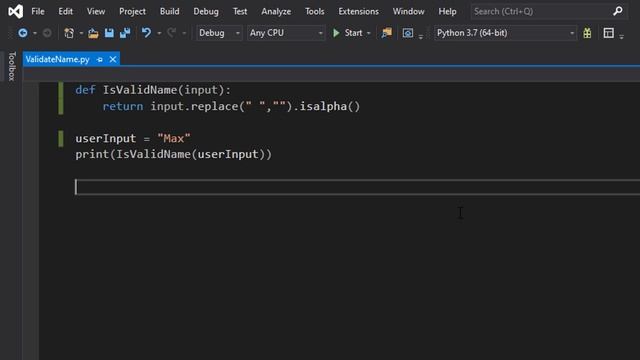Open the Window menu
Screen dimensions: 640x360
pyautogui.click(x=409, y=11)
